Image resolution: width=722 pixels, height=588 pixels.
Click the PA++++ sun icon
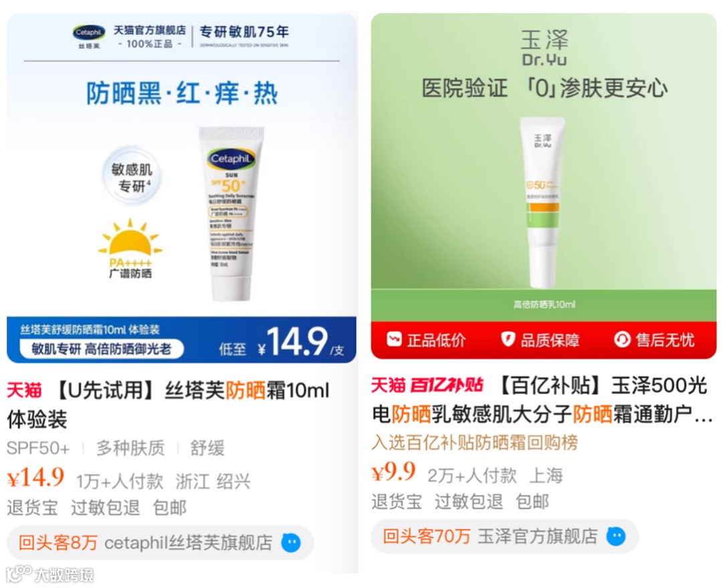point(130,249)
